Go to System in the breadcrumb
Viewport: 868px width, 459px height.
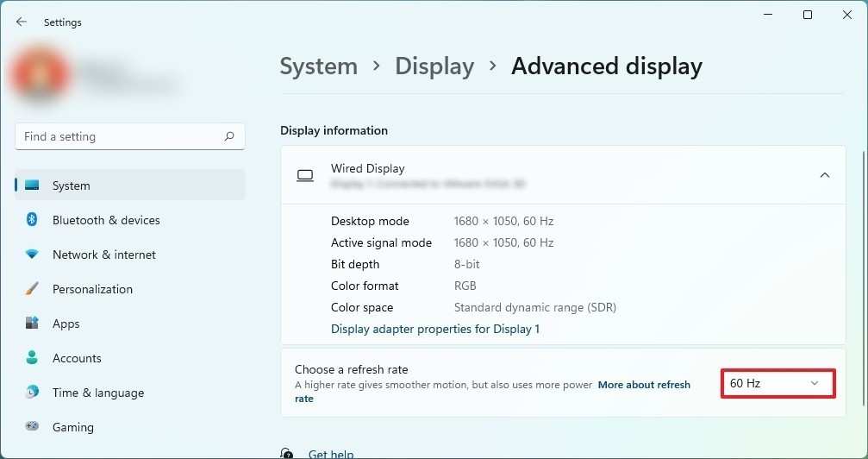coord(318,66)
